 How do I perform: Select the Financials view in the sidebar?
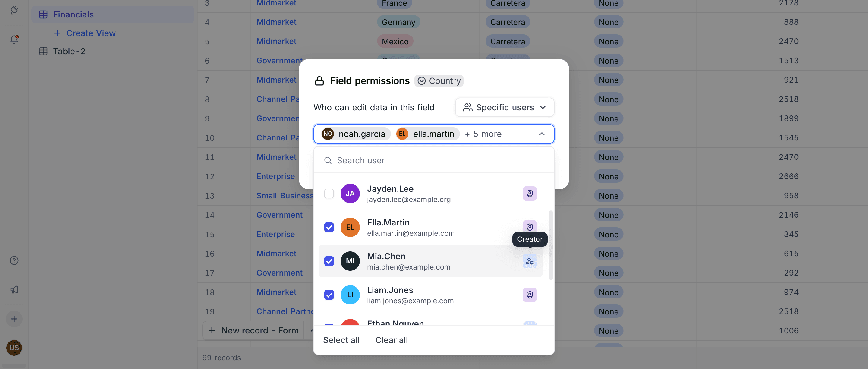(74, 14)
